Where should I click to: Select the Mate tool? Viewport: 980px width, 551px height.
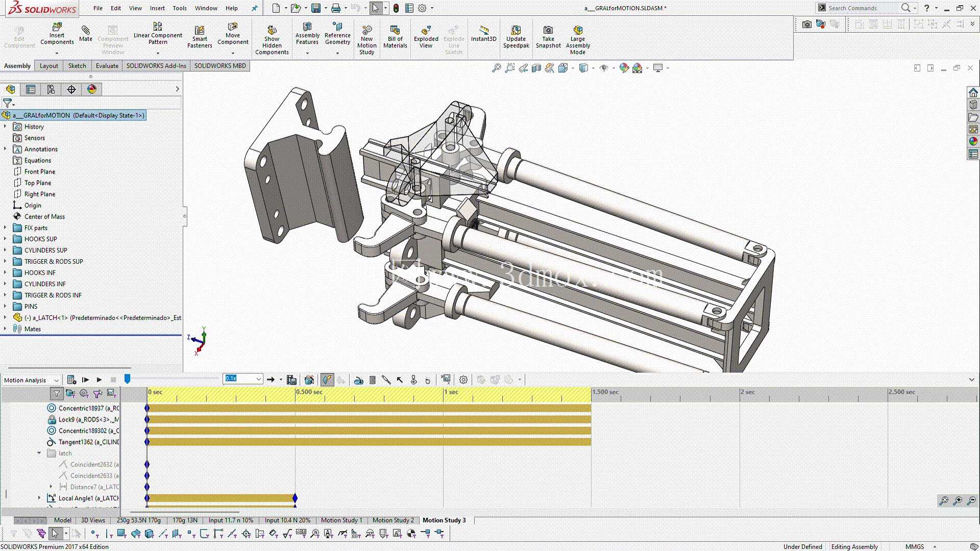point(86,34)
